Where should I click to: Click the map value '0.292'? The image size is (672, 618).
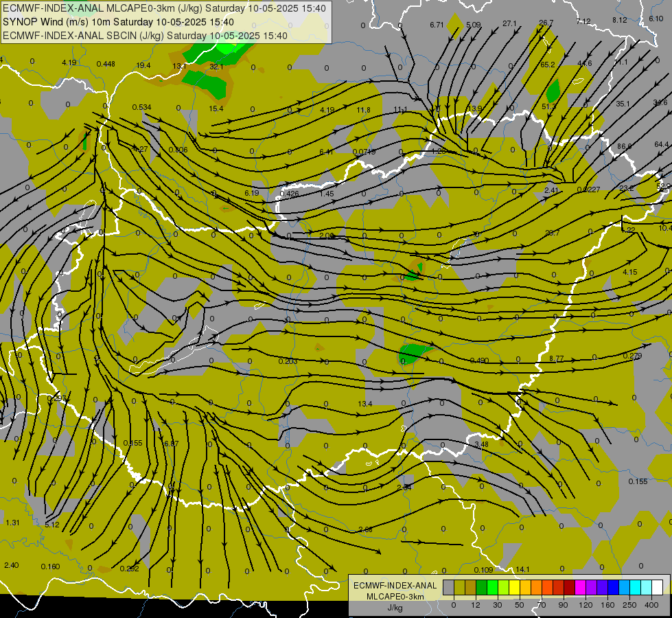pyautogui.click(x=130, y=569)
